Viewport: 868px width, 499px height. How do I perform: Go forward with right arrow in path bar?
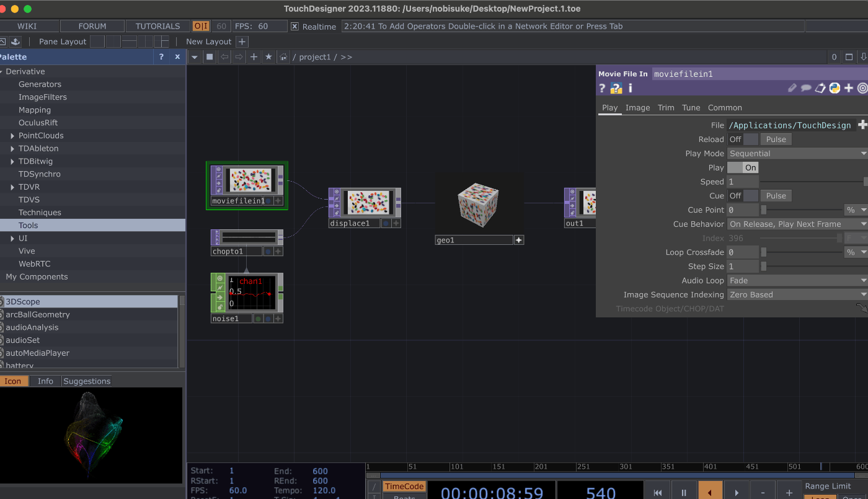click(x=239, y=57)
